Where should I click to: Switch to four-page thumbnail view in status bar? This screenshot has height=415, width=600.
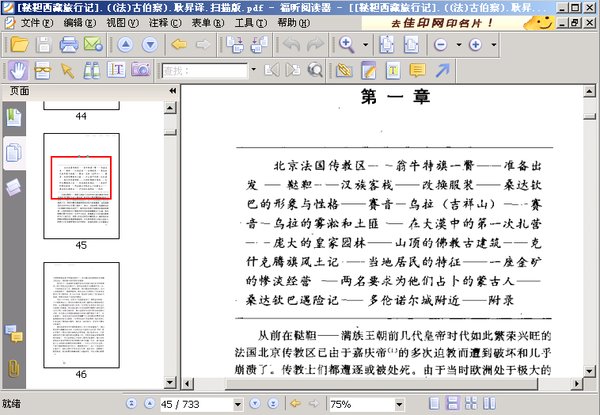pyautogui.click(x=471, y=404)
